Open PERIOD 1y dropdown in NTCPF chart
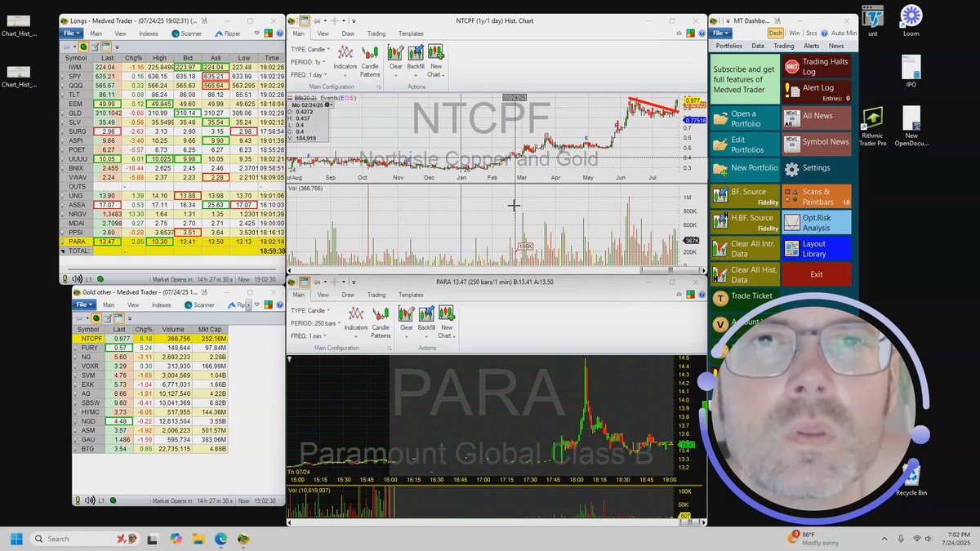The width and height of the screenshot is (980, 551). [x=307, y=62]
